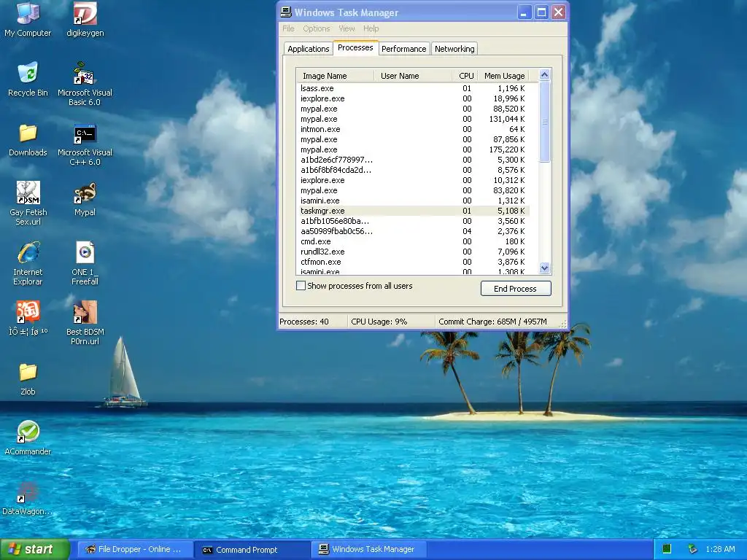Enable Show processes from all users

click(301, 286)
